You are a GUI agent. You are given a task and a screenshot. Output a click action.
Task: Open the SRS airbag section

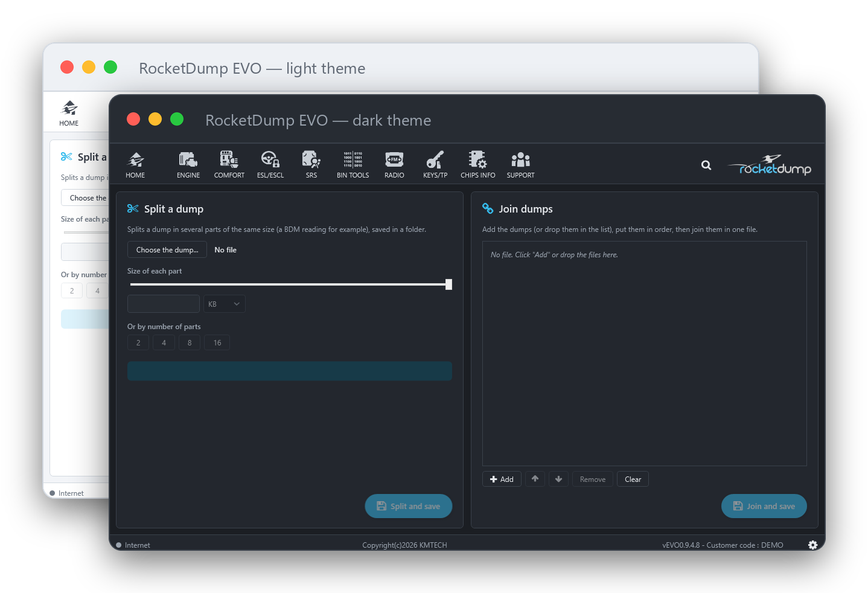click(311, 164)
